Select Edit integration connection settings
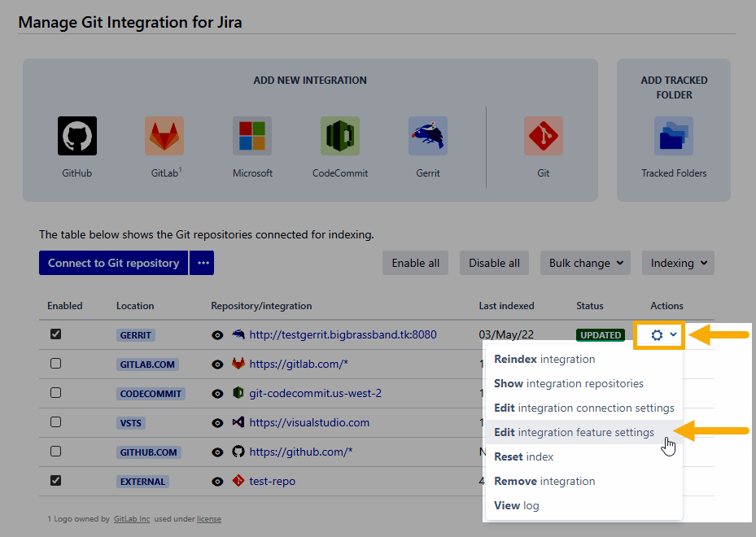This screenshot has height=537, width=756. tap(583, 408)
